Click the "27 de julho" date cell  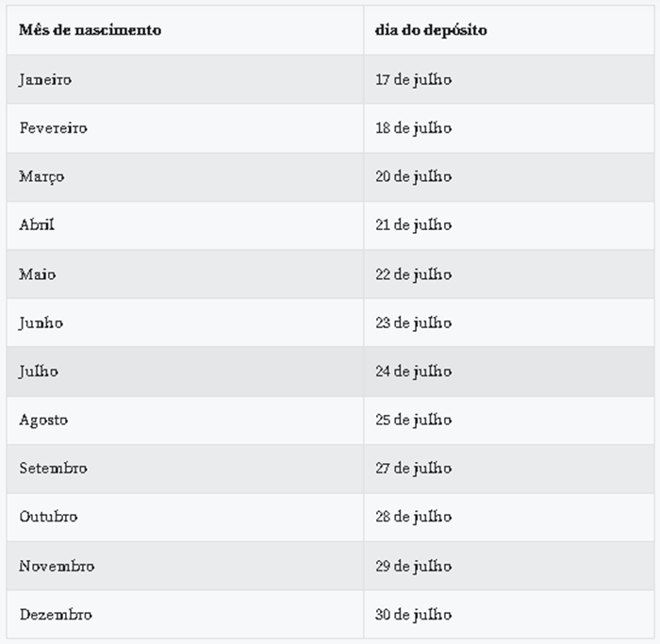(413, 469)
